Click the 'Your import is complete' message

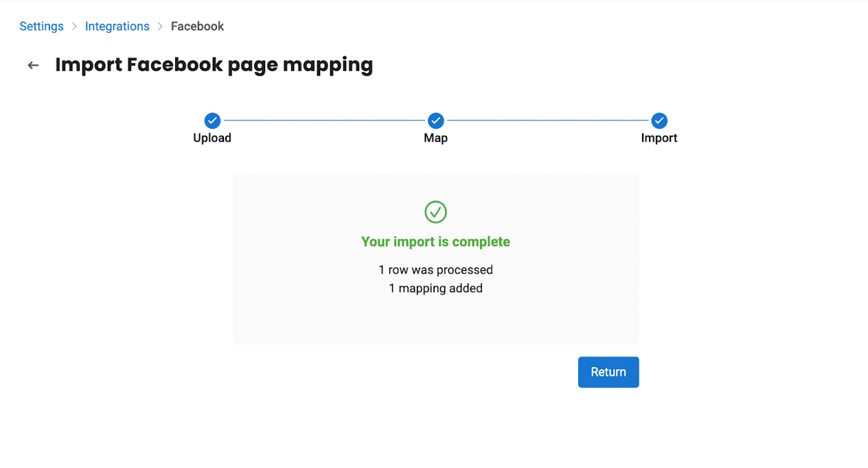click(x=435, y=242)
